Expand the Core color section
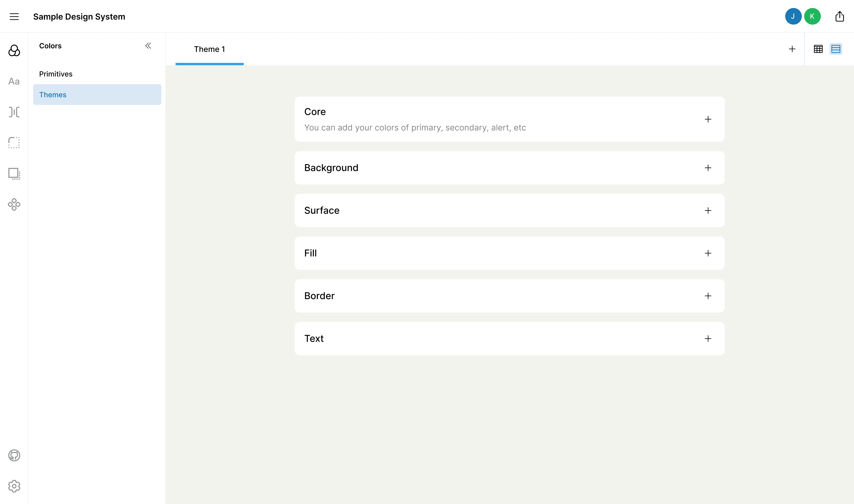 point(708,119)
